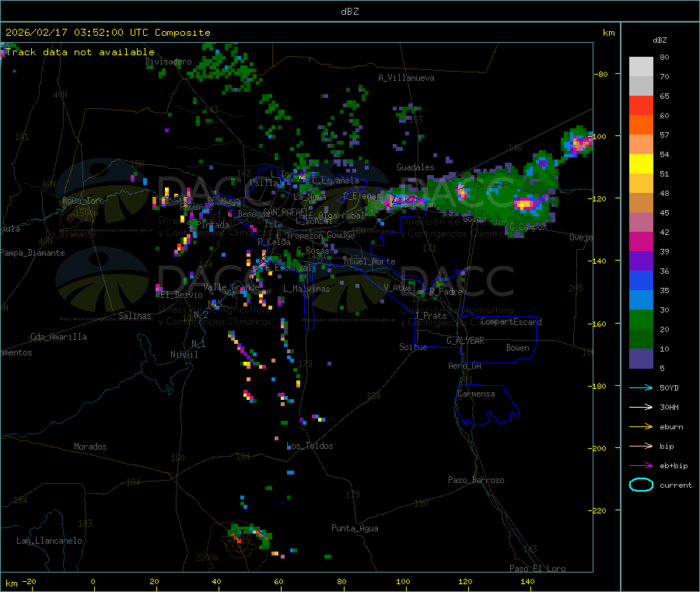This screenshot has width=700, height=592.
Task: Click the 'Divisadero' map label
Action: click(x=168, y=61)
